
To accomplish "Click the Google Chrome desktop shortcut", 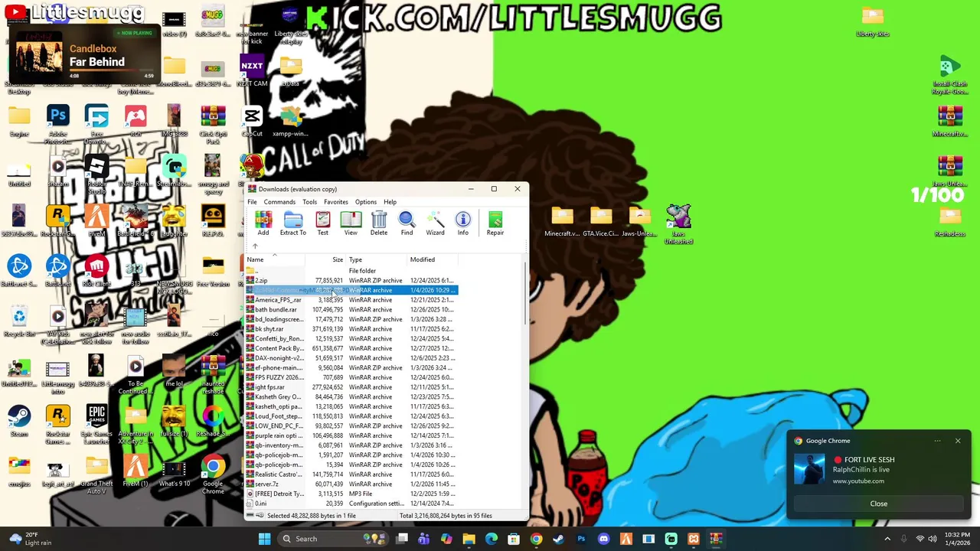I will point(213,474).
